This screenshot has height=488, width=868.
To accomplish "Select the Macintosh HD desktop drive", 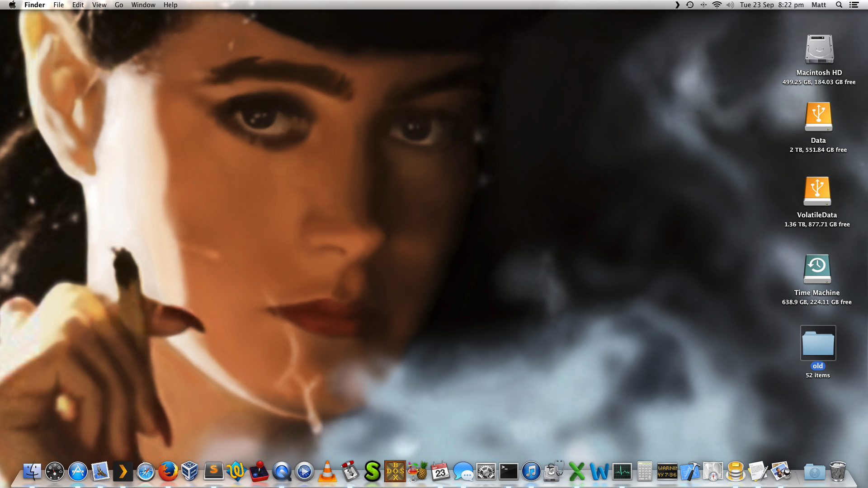I will (819, 50).
